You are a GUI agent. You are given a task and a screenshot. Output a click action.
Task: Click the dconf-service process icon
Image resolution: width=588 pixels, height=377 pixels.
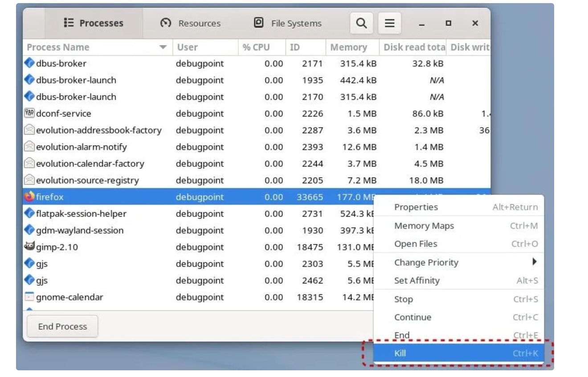click(x=29, y=114)
